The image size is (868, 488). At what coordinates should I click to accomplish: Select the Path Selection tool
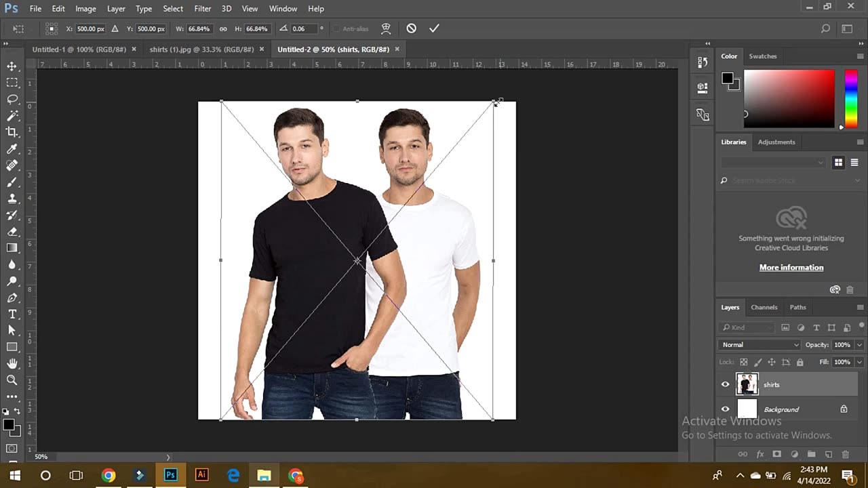pyautogui.click(x=12, y=330)
